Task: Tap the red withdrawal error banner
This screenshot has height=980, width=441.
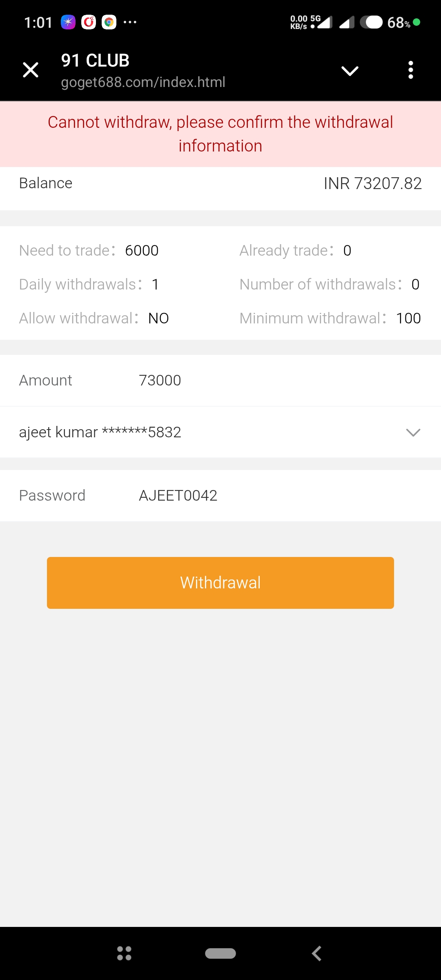Action: pyautogui.click(x=220, y=134)
